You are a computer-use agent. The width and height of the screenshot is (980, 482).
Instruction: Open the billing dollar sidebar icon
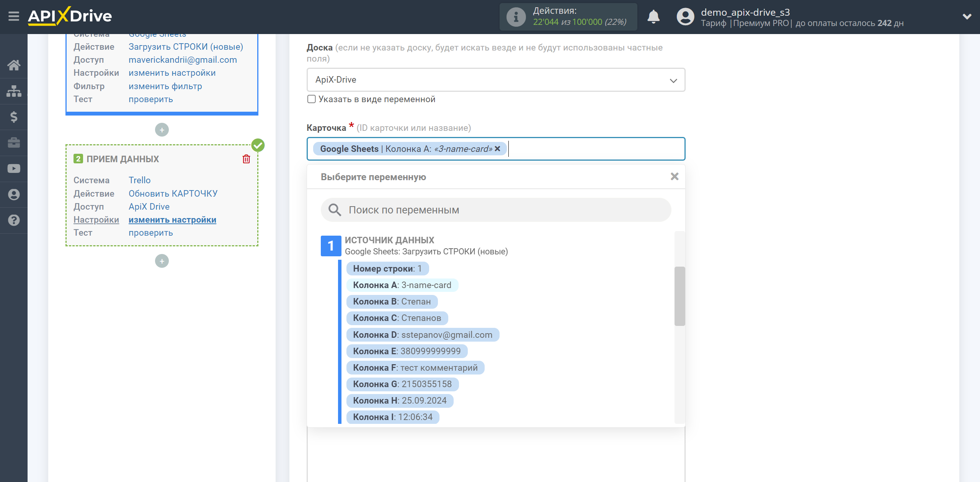coord(14,117)
